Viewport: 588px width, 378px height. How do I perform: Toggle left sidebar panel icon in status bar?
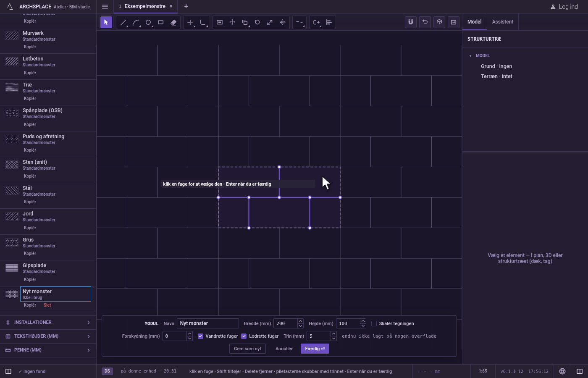click(8, 371)
